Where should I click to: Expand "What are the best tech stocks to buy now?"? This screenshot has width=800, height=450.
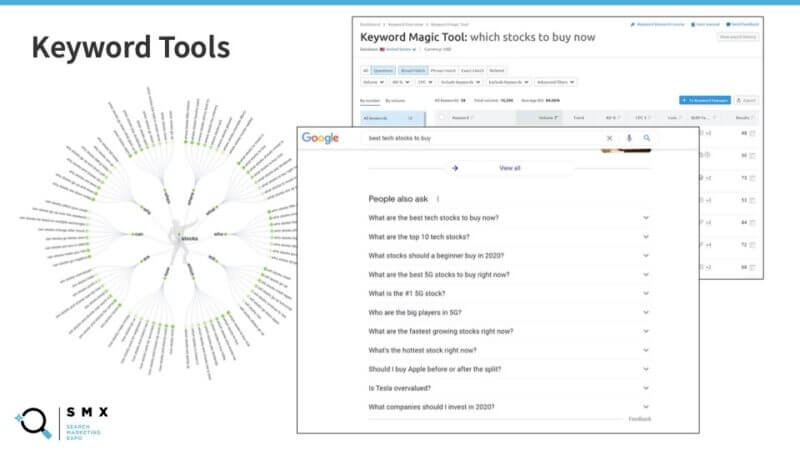646,217
